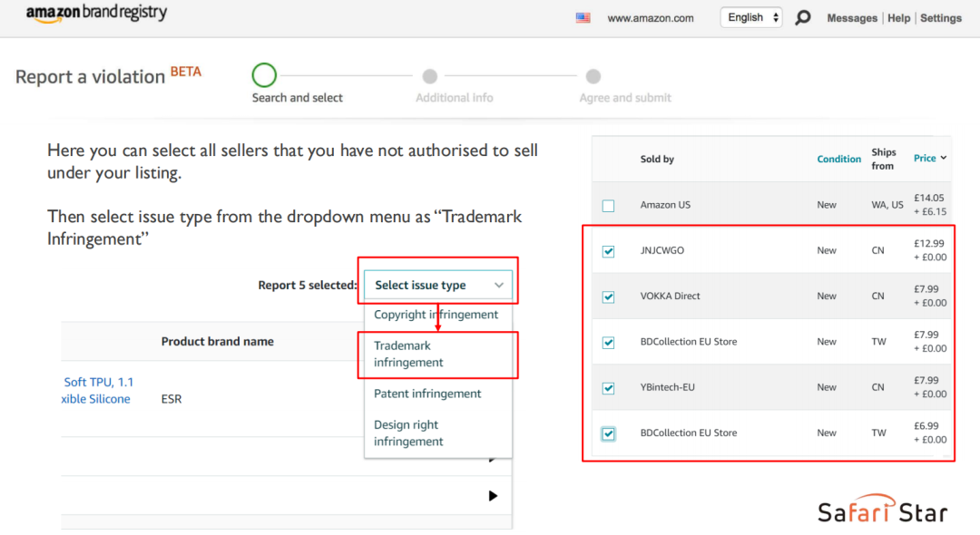Tick the Amazon US seller checkbox
The width and height of the screenshot is (980, 535).
[608, 206]
